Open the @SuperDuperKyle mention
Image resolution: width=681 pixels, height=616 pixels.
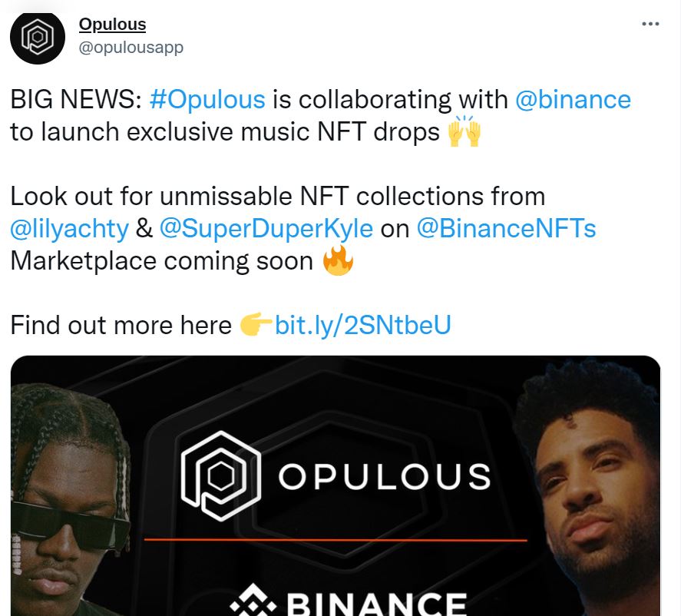pyautogui.click(x=266, y=229)
